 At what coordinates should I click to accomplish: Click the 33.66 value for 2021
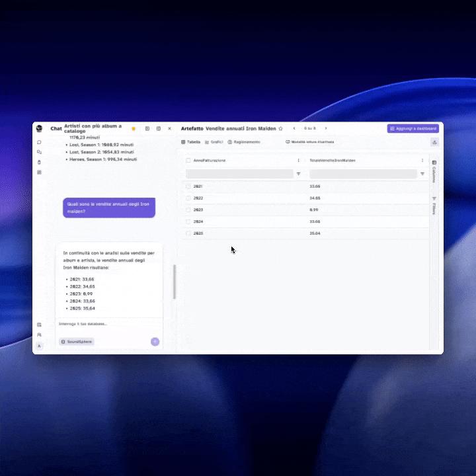(x=315, y=186)
